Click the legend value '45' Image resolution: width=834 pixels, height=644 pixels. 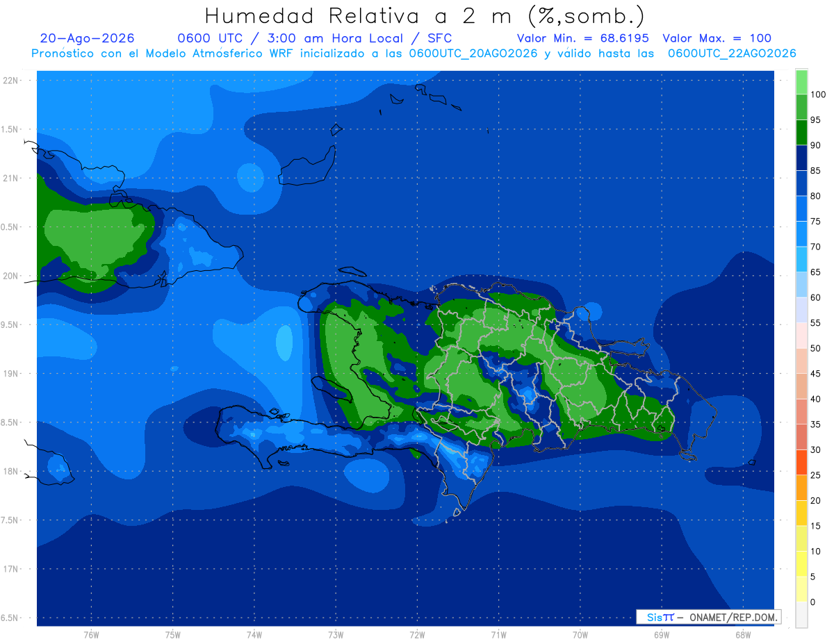815,374
